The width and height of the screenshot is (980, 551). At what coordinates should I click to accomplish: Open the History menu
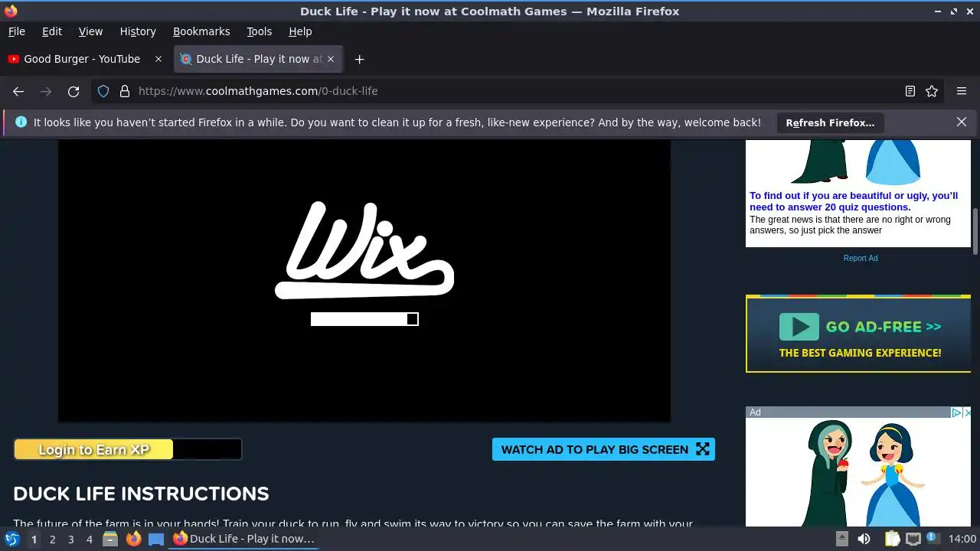click(x=138, y=31)
